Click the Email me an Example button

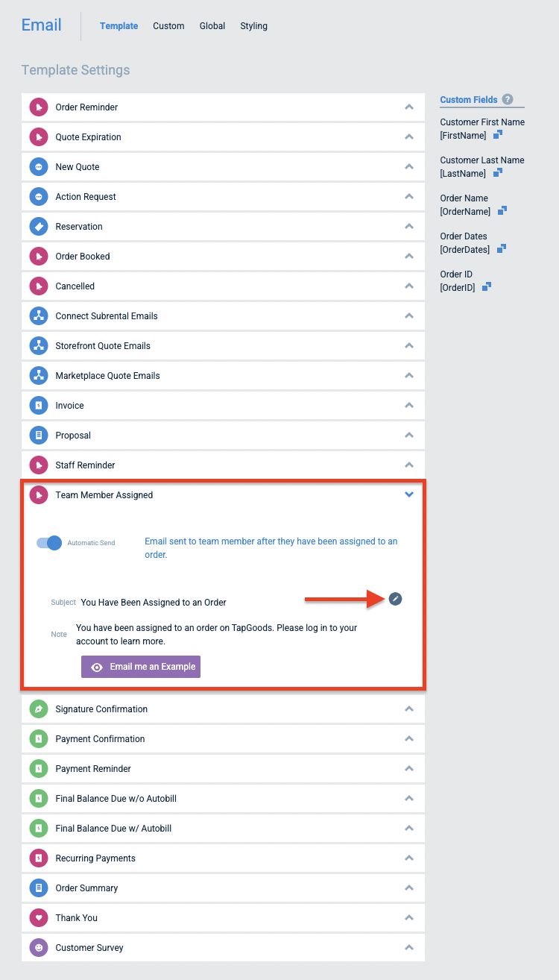(141, 667)
